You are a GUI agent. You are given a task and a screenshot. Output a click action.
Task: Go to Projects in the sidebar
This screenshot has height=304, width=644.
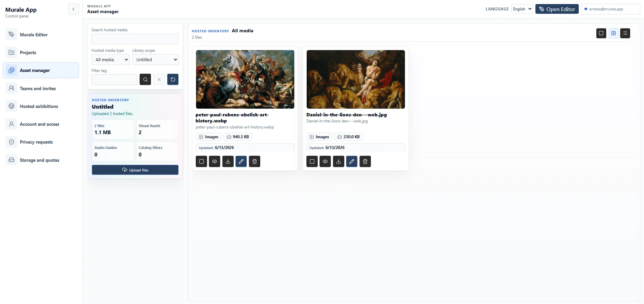tap(41, 52)
